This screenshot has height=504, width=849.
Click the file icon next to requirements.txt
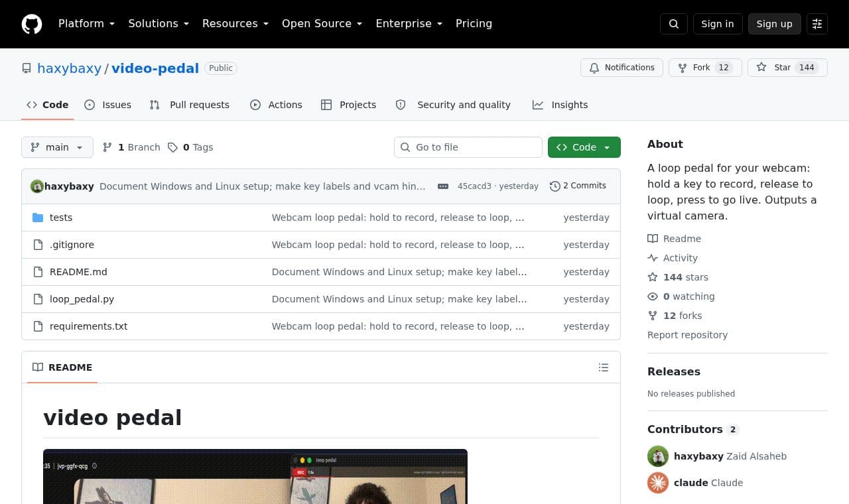pos(38,326)
